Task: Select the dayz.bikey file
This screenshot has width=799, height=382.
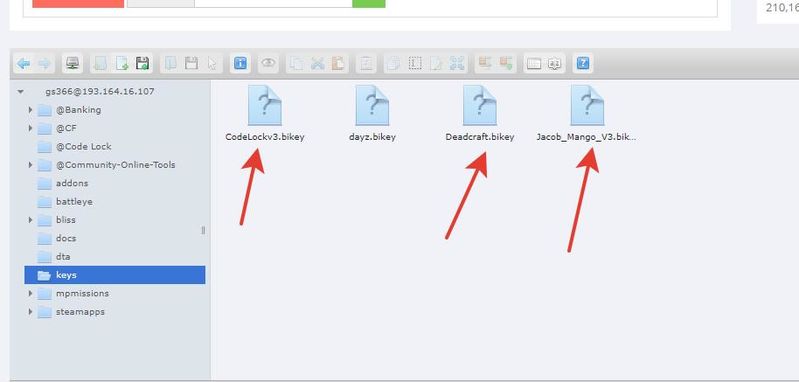Action: click(x=372, y=114)
